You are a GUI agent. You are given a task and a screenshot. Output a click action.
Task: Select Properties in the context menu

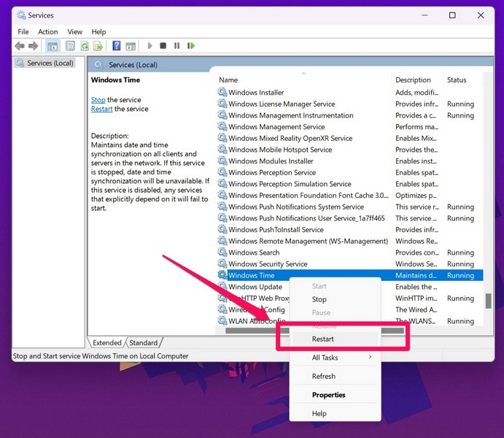[328, 395]
